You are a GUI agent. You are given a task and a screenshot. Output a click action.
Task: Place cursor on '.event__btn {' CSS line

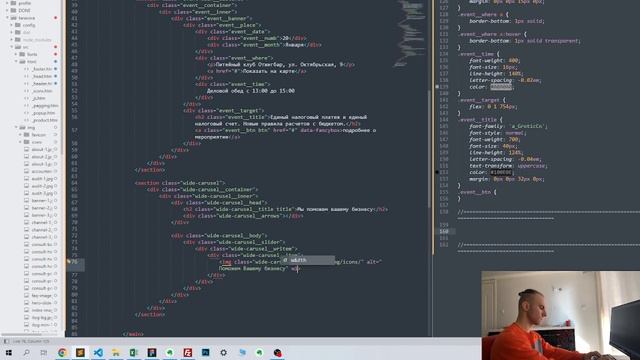[478, 192]
